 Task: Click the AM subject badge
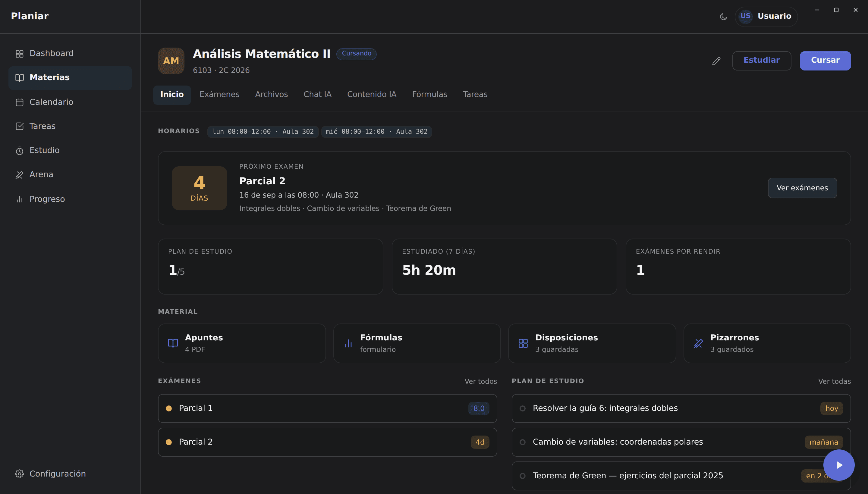pyautogui.click(x=171, y=61)
